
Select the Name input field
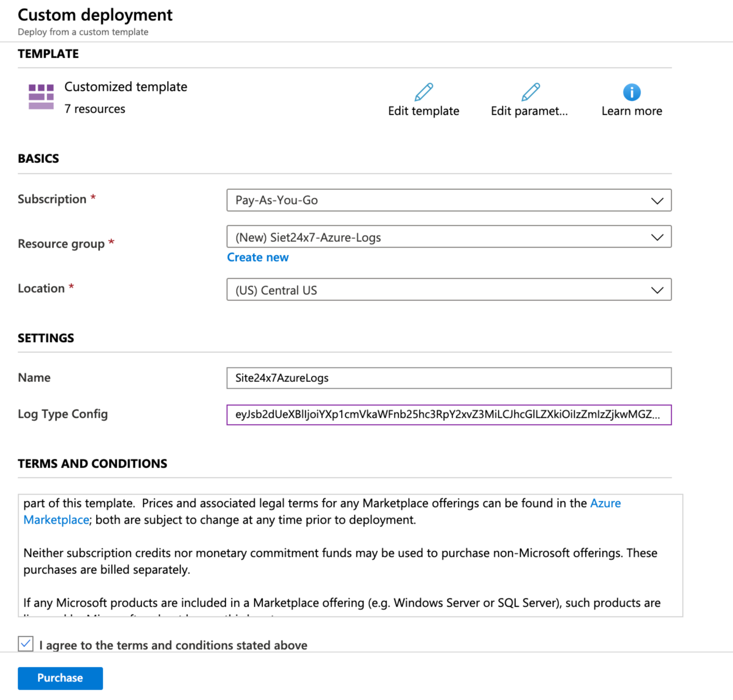coord(449,378)
